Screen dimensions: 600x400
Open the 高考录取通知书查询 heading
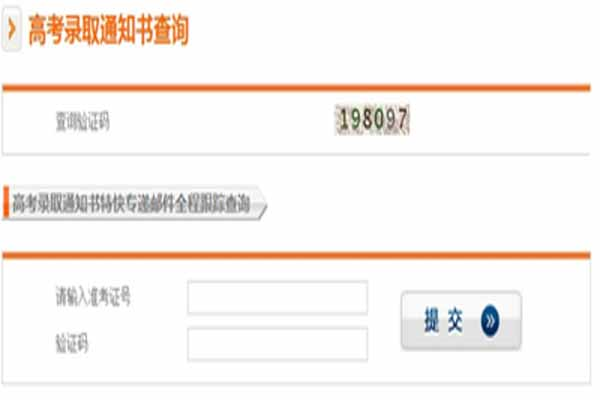109,30
